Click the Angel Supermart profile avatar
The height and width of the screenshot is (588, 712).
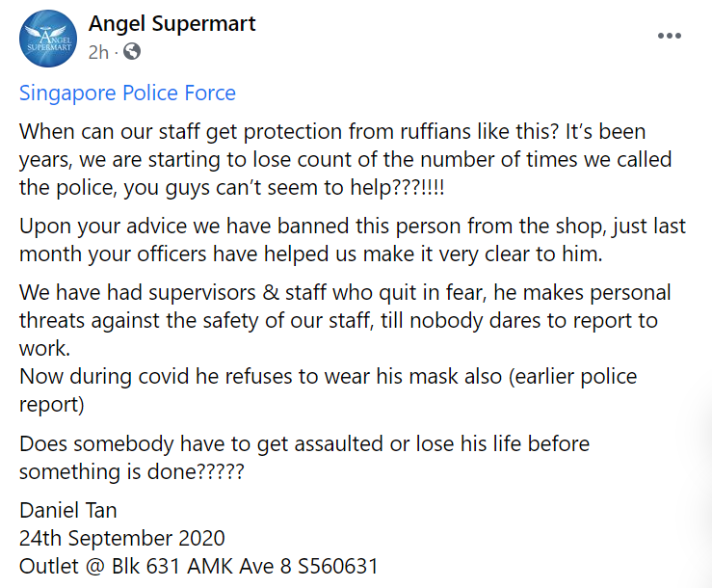pos(48,39)
